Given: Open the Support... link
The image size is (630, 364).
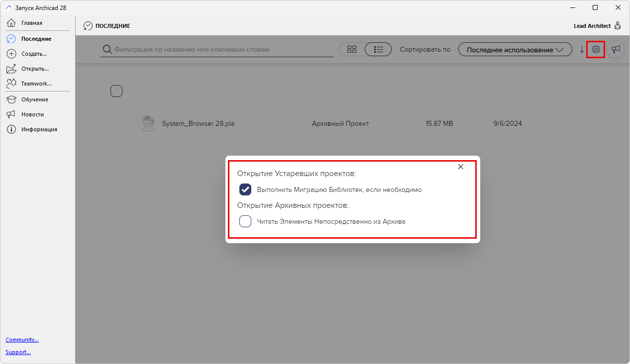Looking at the screenshot, I should (18, 352).
